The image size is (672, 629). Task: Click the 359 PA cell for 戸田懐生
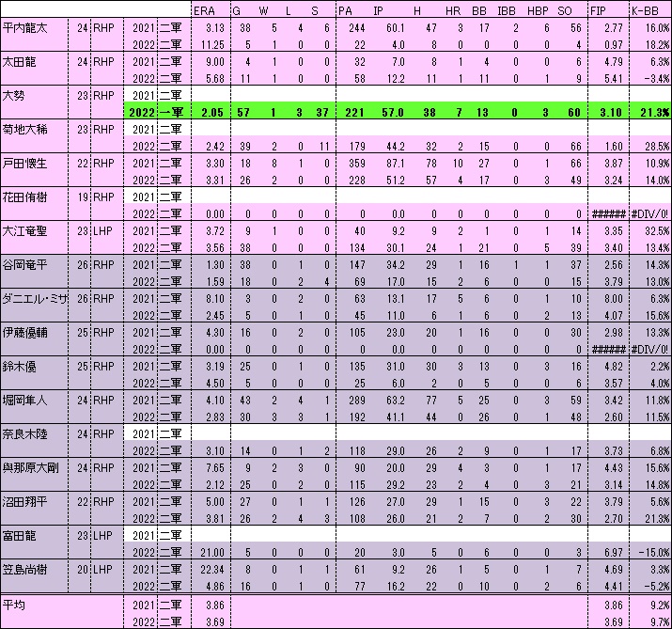(357, 164)
